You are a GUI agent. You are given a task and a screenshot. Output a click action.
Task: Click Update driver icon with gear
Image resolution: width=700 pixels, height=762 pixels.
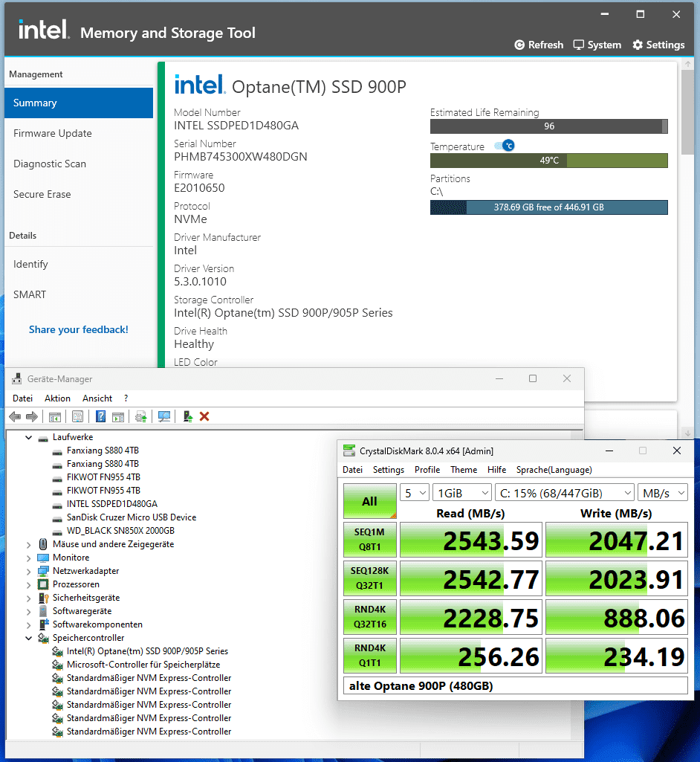click(x=141, y=416)
